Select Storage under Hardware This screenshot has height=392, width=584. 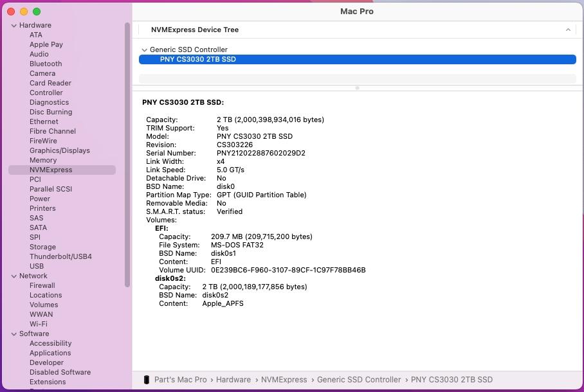click(x=42, y=247)
